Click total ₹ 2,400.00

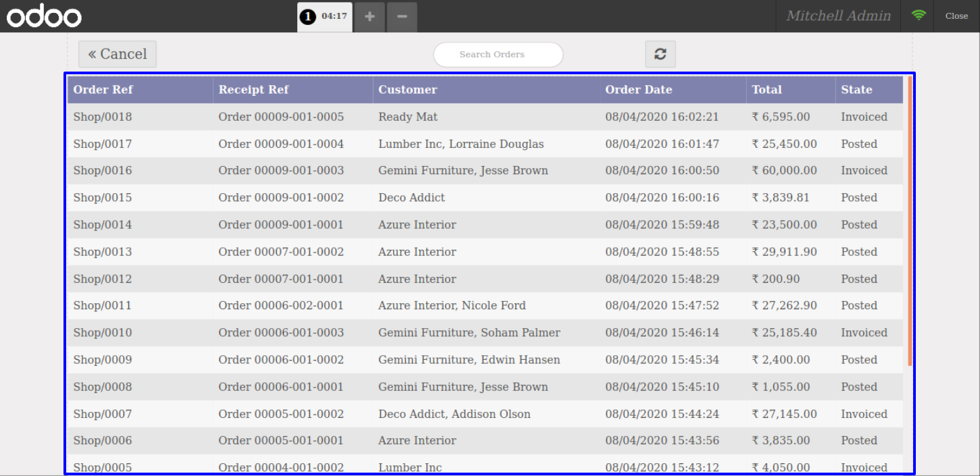click(781, 360)
